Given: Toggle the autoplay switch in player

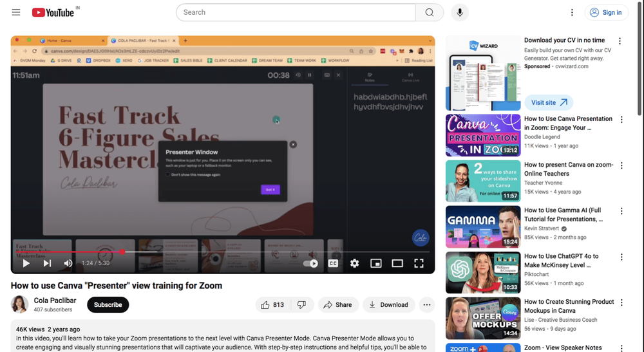Looking at the screenshot, I should (310, 263).
